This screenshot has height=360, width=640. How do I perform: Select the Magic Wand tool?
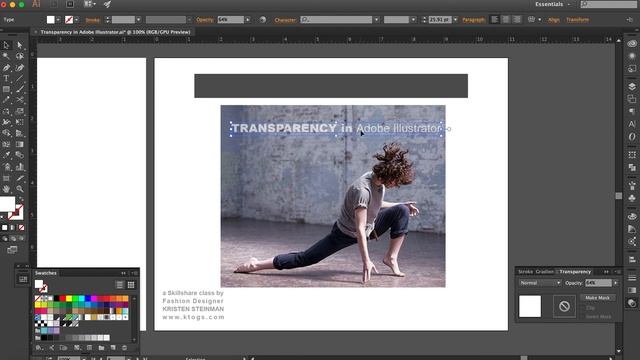6,56
